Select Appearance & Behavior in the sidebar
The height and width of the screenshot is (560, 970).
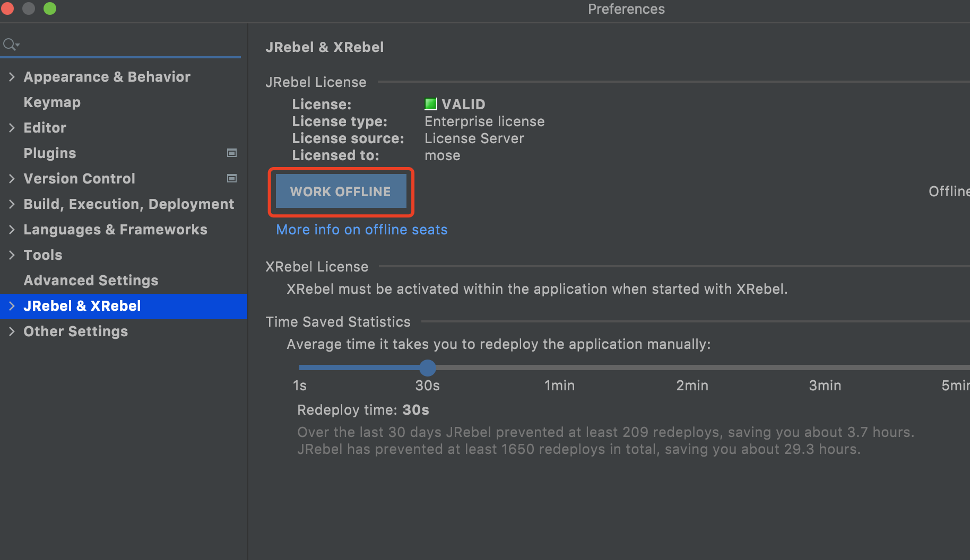click(107, 77)
